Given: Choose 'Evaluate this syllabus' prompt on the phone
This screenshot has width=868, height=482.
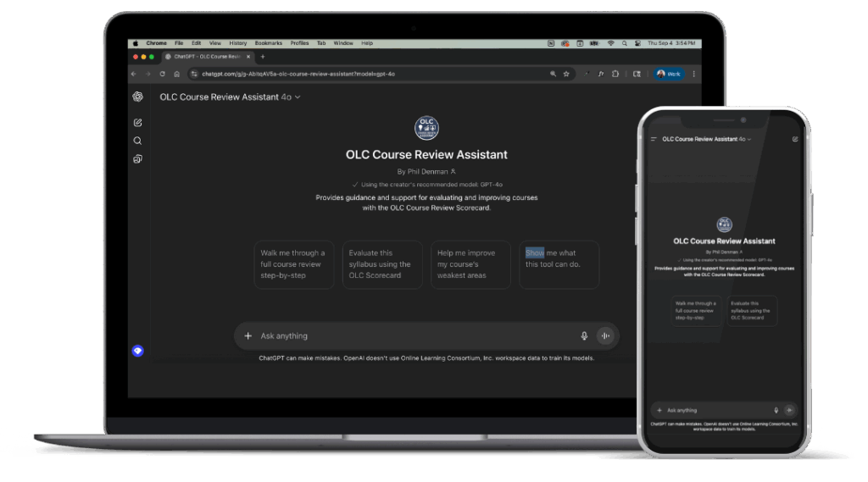Looking at the screenshot, I should (751, 310).
